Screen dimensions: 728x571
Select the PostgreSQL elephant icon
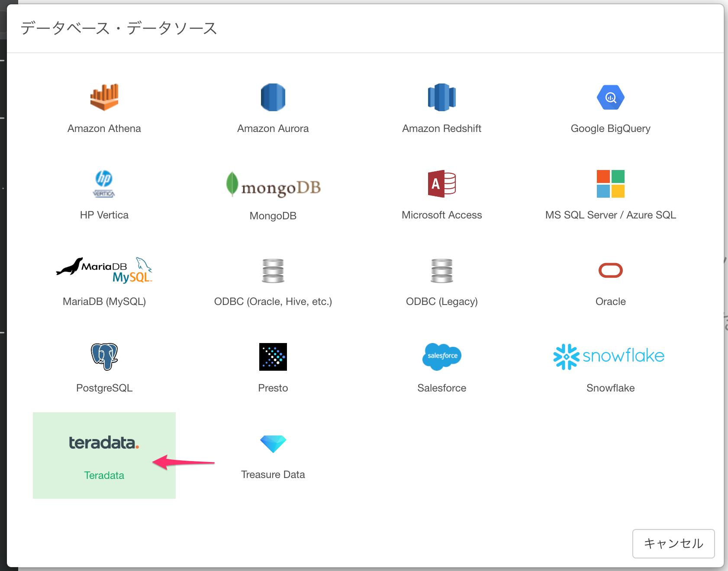(104, 357)
